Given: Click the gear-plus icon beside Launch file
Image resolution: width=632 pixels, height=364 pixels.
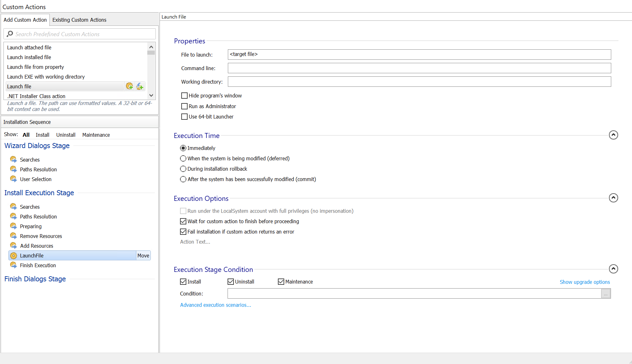Looking at the screenshot, I should (x=129, y=86).
